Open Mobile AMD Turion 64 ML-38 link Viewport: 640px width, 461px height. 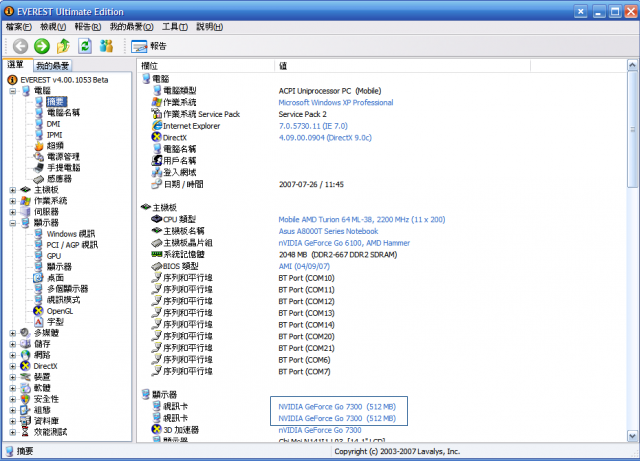coord(362,220)
